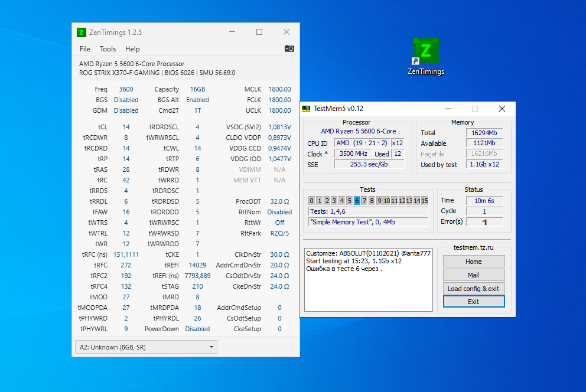The height and width of the screenshot is (392, 586).
Task: Click inside the TestMem5 log text area
Action: click(x=367, y=289)
